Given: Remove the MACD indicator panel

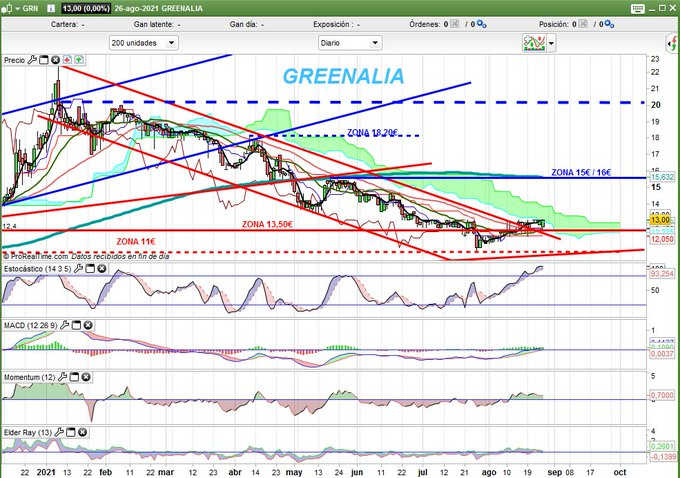Looking at the screenshot, I should click(88, 325).
